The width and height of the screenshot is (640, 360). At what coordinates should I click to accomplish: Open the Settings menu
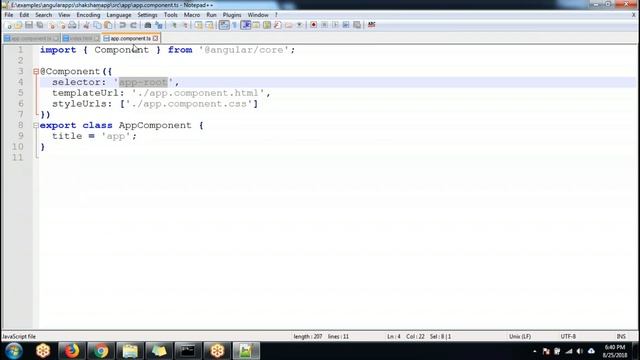pos(147,15)
